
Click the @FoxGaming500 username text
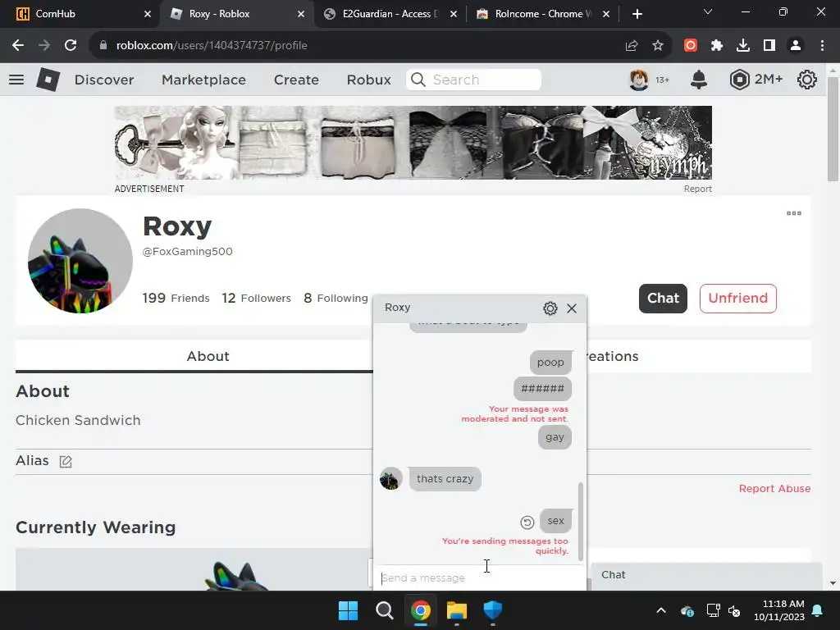click(x=188, y=252)
